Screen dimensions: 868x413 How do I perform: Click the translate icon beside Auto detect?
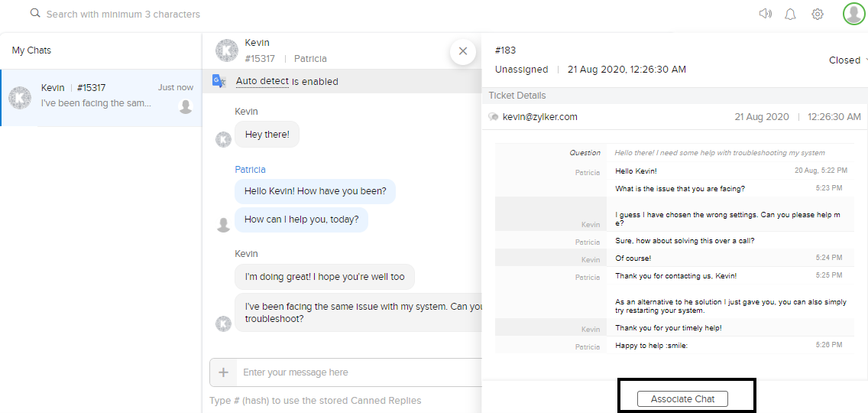tap(219, 81)
